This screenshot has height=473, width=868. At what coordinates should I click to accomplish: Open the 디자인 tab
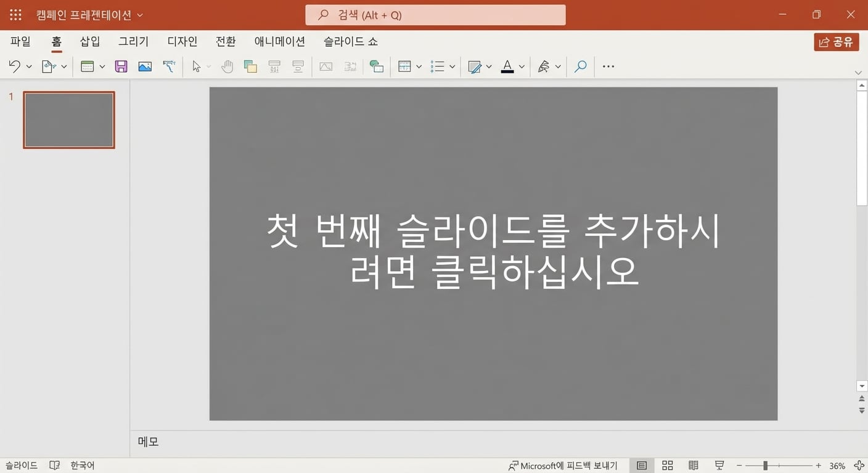[x=182, y=41]
